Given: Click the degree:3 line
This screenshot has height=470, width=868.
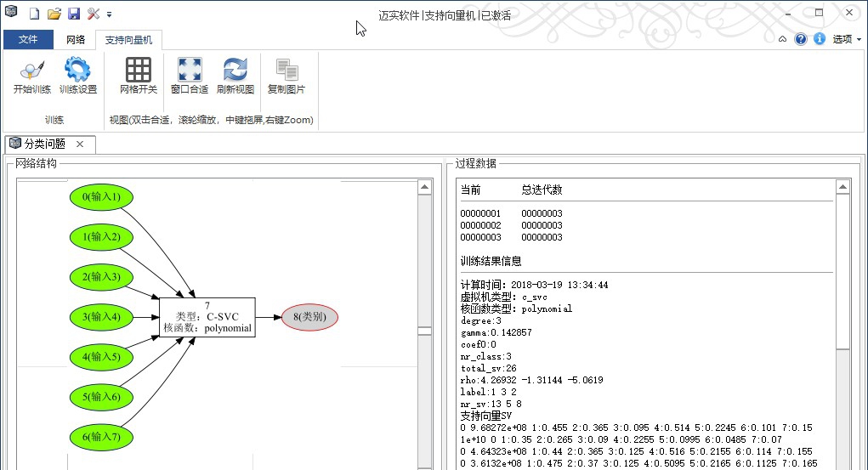Looking at the screenshot, I should point(481,321).
